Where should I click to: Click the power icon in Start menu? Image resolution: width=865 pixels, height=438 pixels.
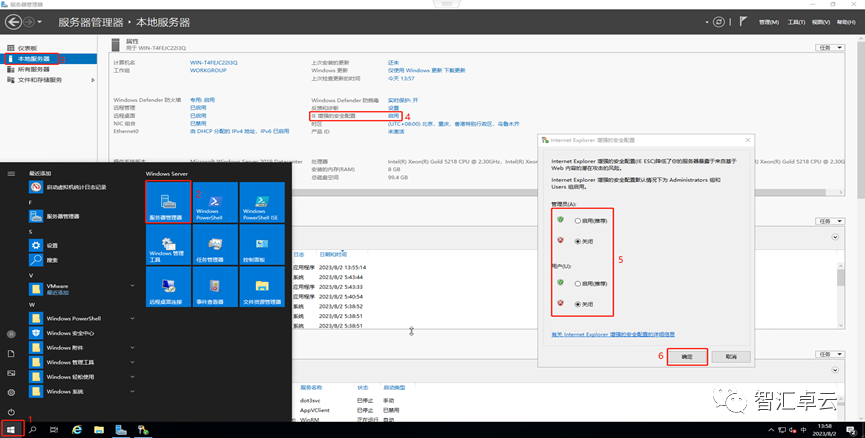coord(11,412)
